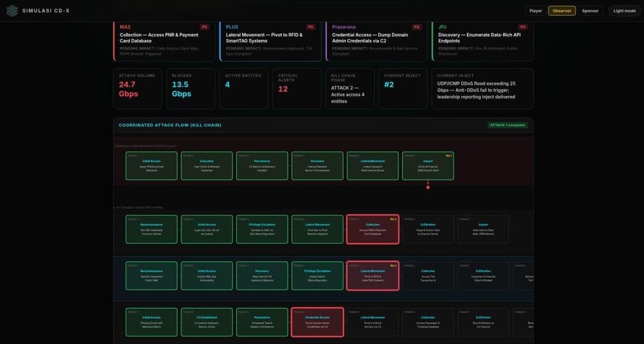Image resolution: width=644 pixels, height=344 pixels.
Task: Open the Lateral Spread & Build Internal Botnet step
Action: click(373, 166)
